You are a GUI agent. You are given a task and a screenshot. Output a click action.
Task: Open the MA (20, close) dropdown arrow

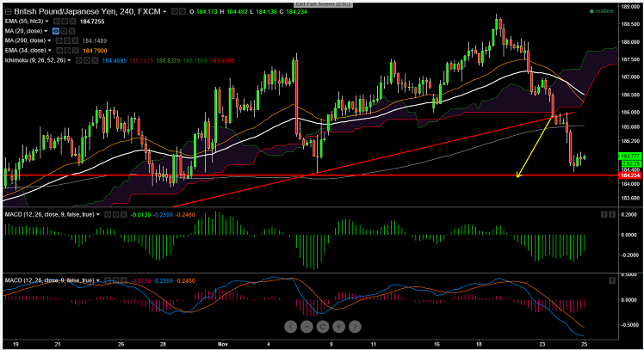click(46, 31)
